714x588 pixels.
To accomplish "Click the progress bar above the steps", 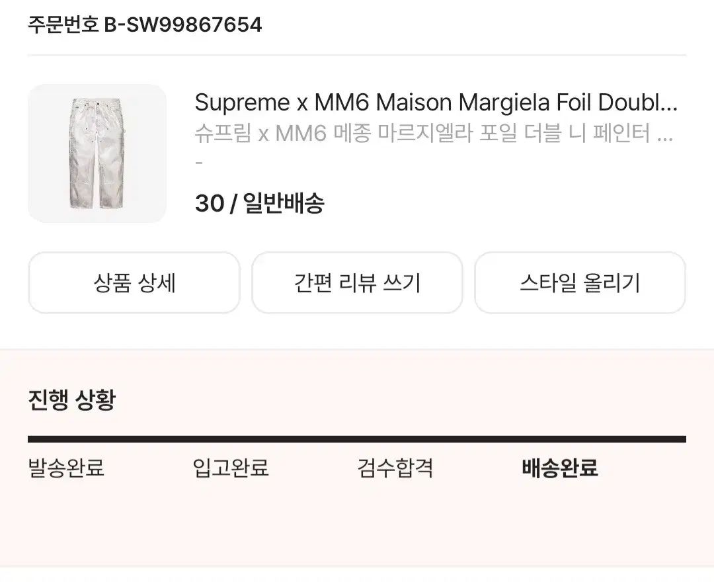I will [357, 437].
